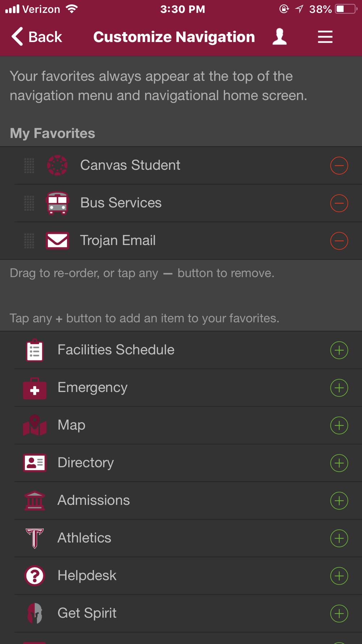Add Map to favorites
The width and height of the screenshot is (362, 644).
click(339, 426)
